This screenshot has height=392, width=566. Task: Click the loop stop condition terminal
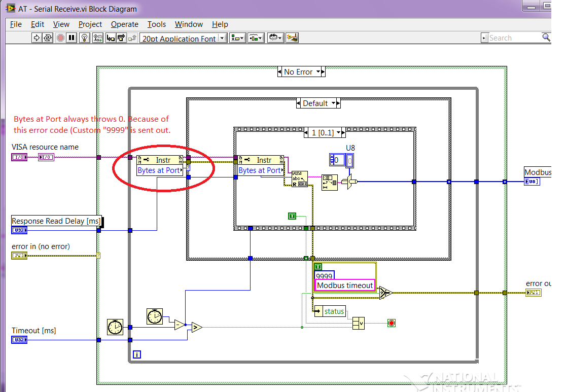(391, 323)
